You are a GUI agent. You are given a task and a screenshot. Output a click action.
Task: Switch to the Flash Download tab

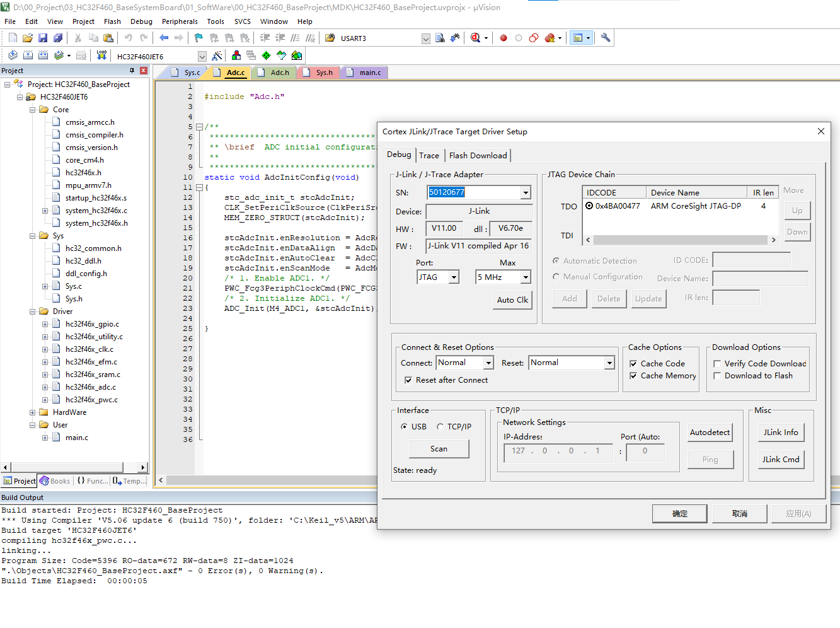tap(478, 156)
